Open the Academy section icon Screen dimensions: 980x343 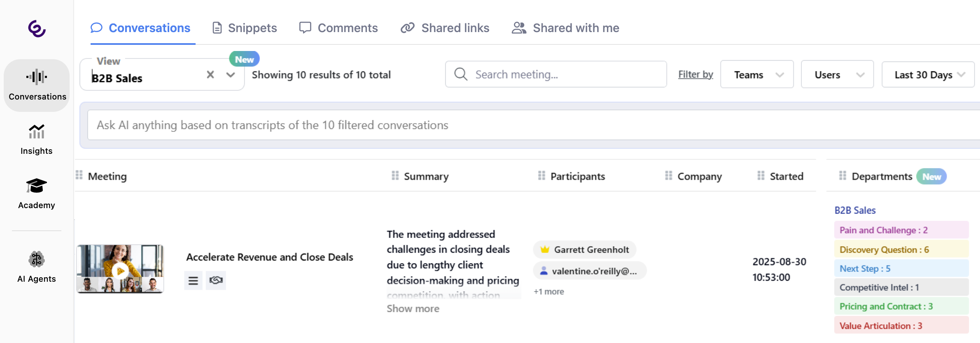tap(37, 186)
